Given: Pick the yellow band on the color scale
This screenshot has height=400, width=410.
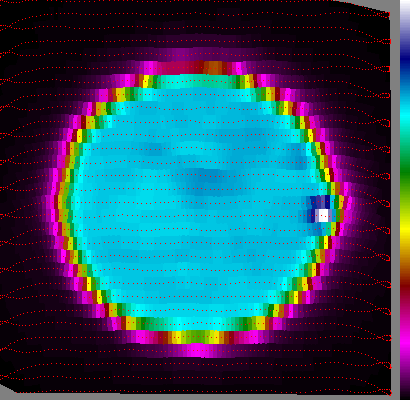Looking at the screenshot, I should tap(405, 229).
